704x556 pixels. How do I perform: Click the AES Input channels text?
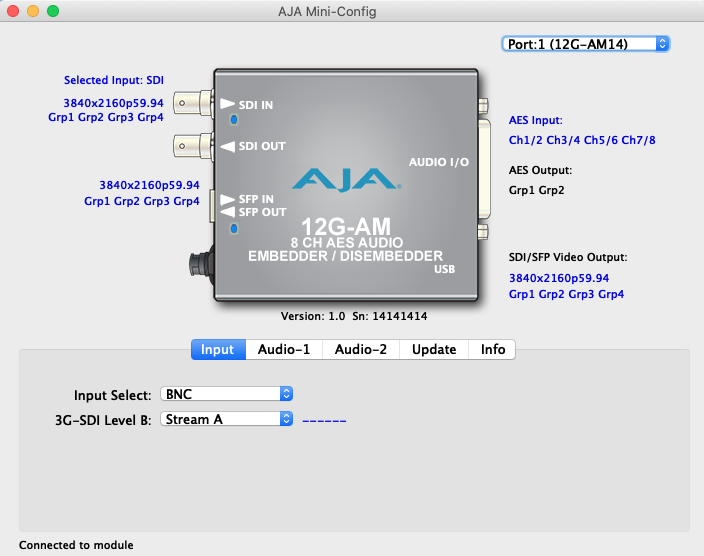coord(582,139)
